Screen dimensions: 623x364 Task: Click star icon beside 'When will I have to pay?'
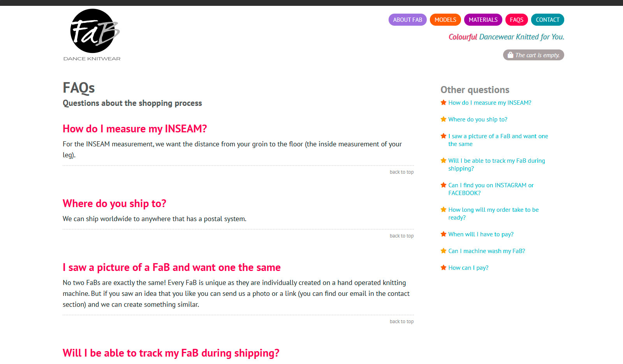(x=443, y=234)
